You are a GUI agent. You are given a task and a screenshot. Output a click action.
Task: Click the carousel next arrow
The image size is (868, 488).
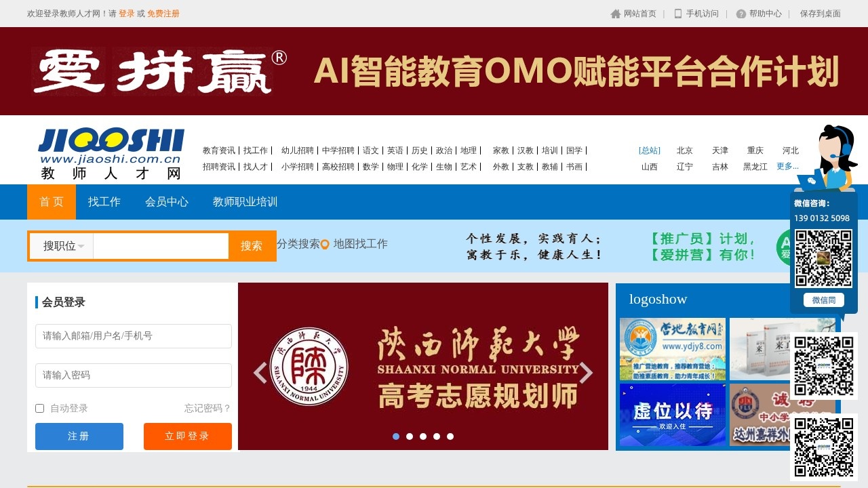[587, 373]
